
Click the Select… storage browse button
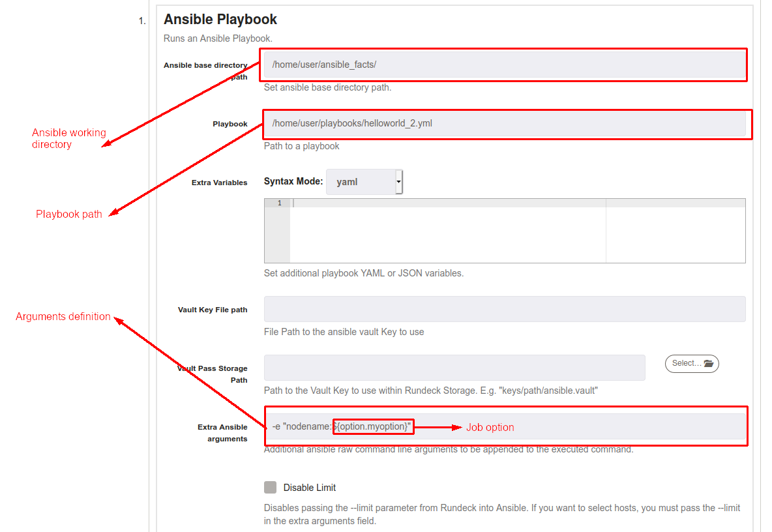(x=692, y=364)
